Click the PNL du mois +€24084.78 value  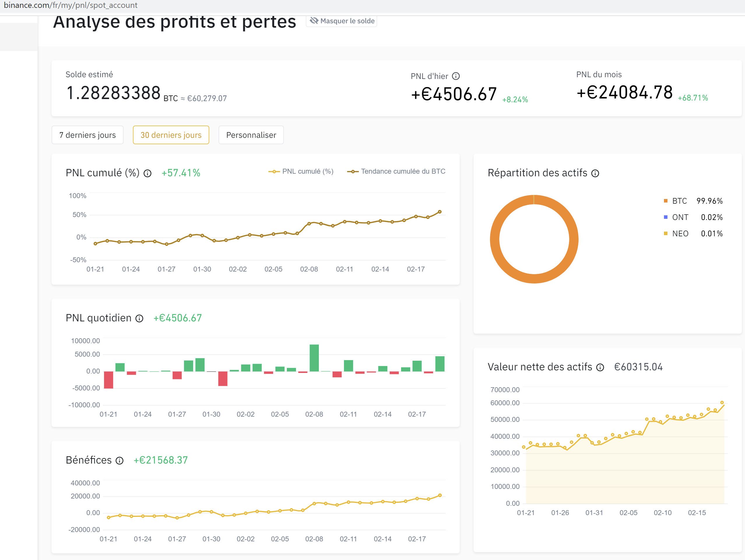[625, 92]
